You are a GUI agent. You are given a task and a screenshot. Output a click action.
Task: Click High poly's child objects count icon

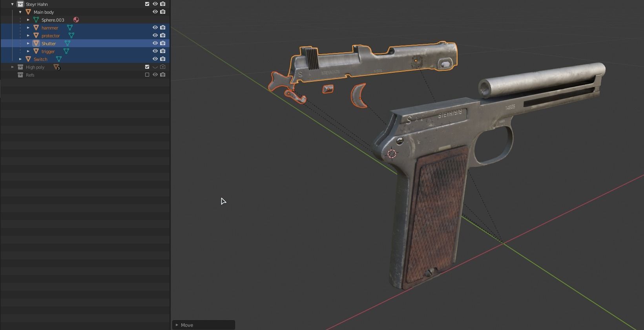coord(57,67)
